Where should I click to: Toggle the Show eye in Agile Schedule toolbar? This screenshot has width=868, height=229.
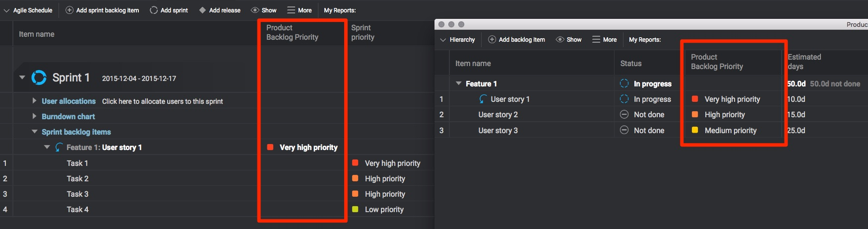click(x=255, y=10)
